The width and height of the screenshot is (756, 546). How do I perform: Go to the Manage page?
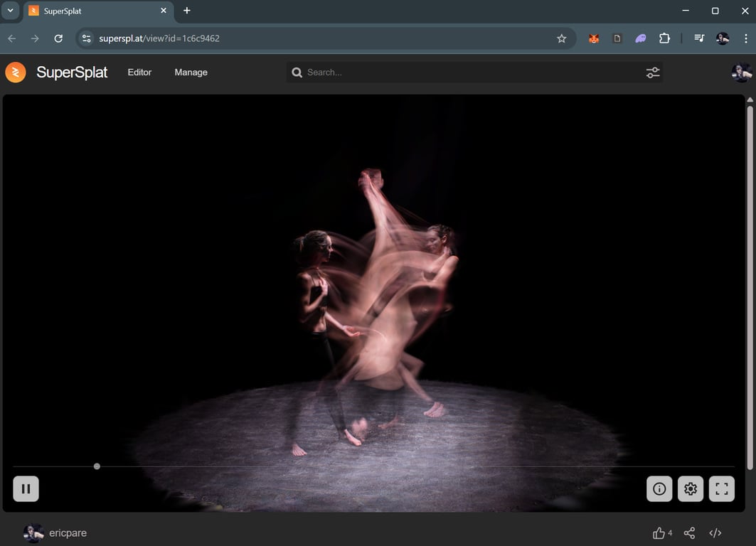point(191,73)
